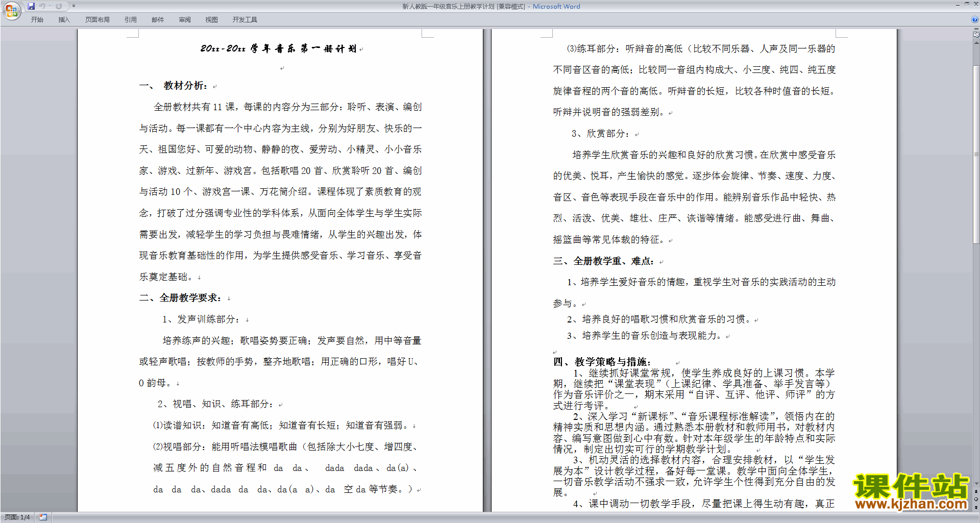Click the line 1、发声训练部分
Viewport: 980px width, 523px height.
(x=201, y=319)
